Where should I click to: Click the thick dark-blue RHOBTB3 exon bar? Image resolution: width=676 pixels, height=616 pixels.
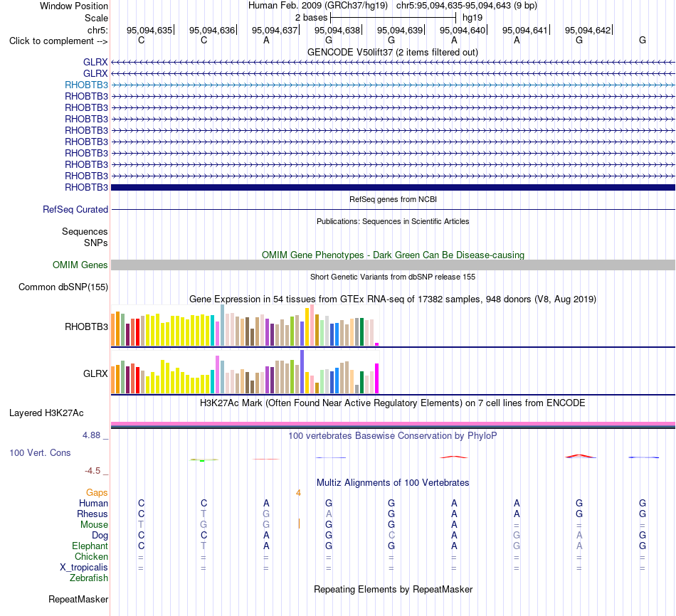tap(393, 188)
